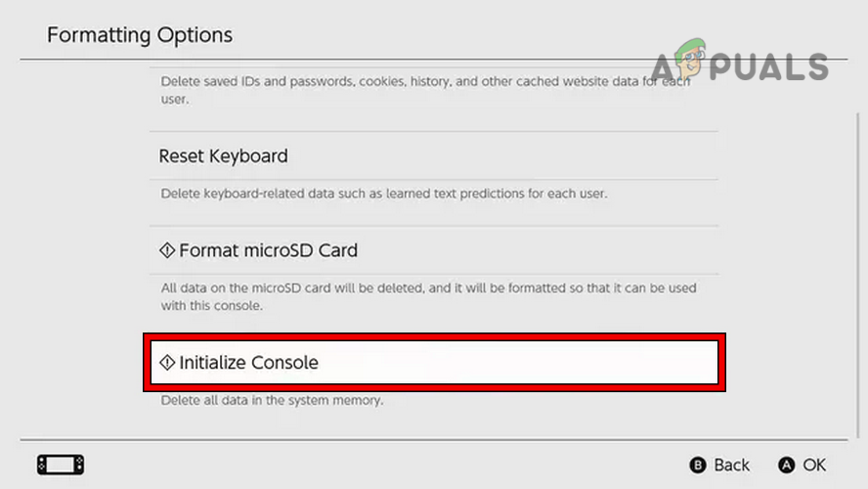
Task: Click the Formatting Options page title
Action: pos(140,35)
